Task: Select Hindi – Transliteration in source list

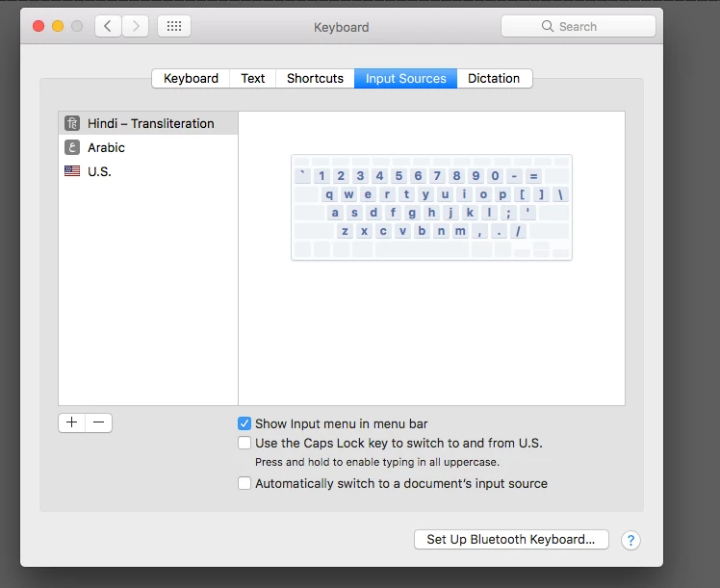Action: click(x=148, y=123)
